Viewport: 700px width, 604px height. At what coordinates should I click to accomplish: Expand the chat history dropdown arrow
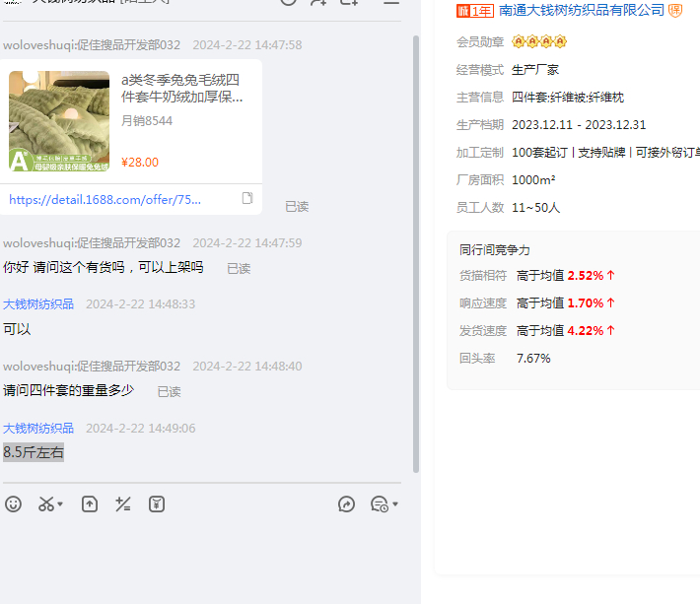click(x=395, y=505)
